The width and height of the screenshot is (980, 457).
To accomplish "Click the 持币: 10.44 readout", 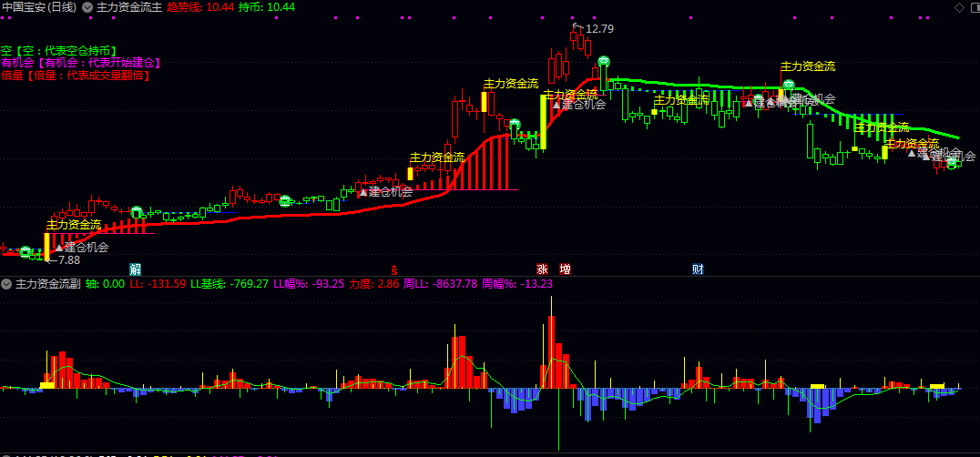I will 267,7.
